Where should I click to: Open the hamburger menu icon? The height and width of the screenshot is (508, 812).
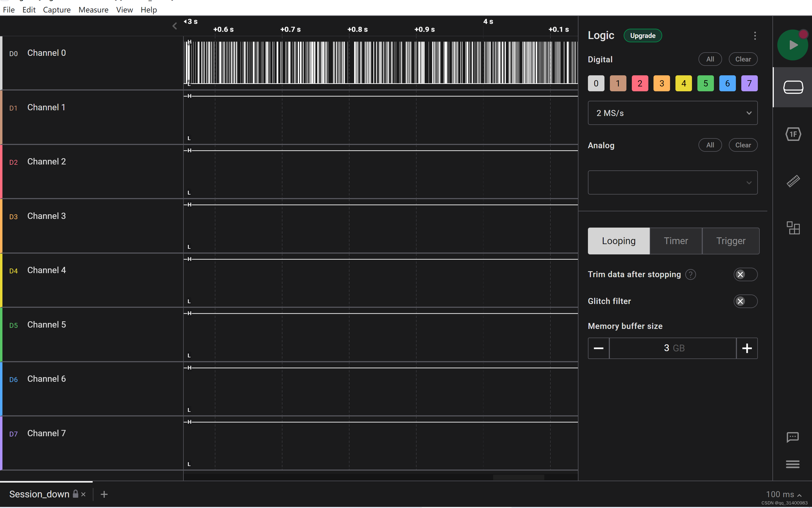[792, 464]
